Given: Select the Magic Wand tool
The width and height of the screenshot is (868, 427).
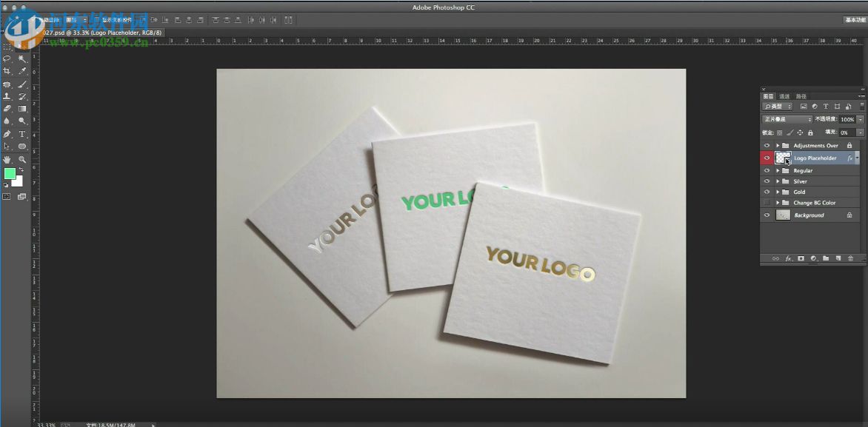Looking at the screenshot, I should (22, 58).
